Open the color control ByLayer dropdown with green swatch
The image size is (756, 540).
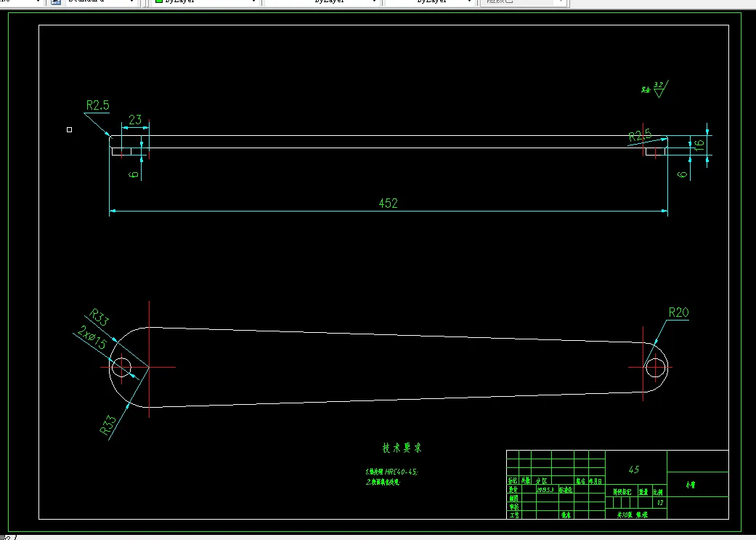tap(206, 2)
